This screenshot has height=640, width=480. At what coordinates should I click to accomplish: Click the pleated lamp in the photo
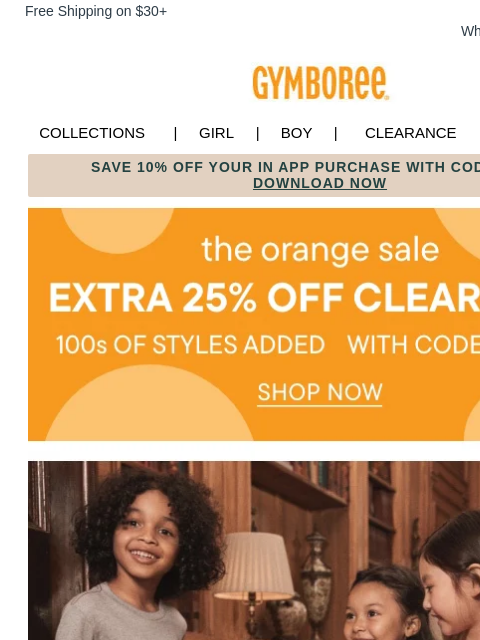tap(256, 565)
